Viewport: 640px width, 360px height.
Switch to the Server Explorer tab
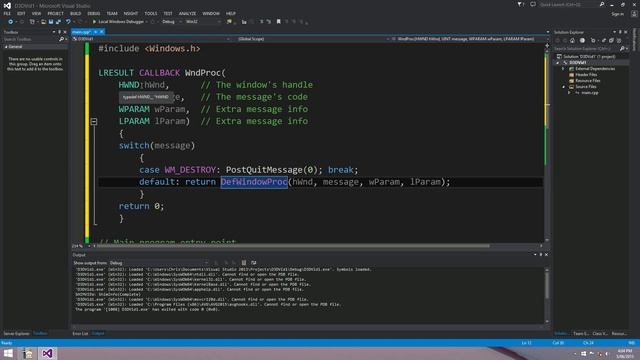pos(16,333)
